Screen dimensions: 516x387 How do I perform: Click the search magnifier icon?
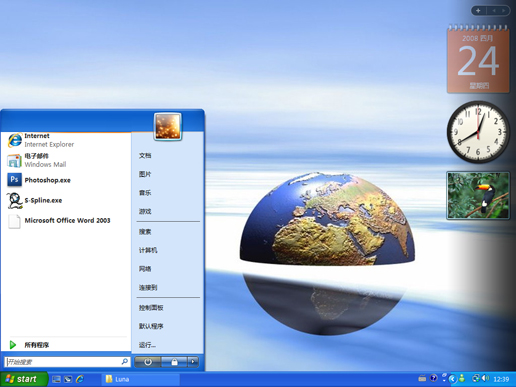click(x=125, y=362)
